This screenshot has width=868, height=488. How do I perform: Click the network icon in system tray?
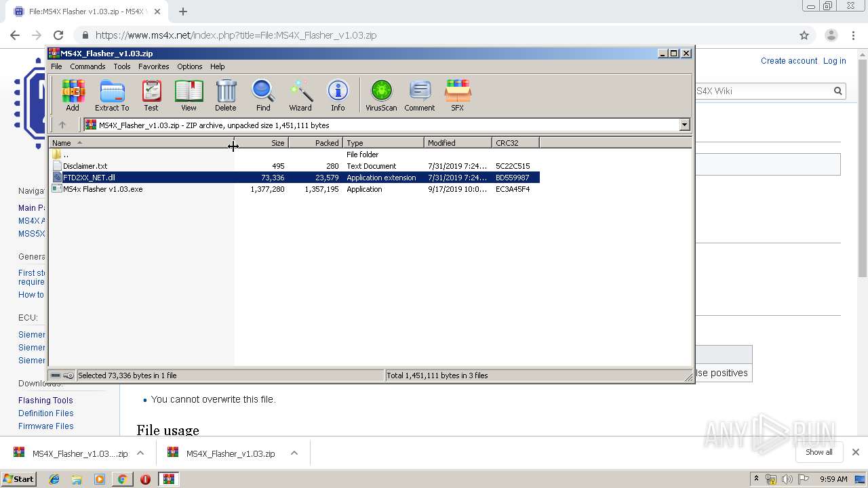pos(771,479)
